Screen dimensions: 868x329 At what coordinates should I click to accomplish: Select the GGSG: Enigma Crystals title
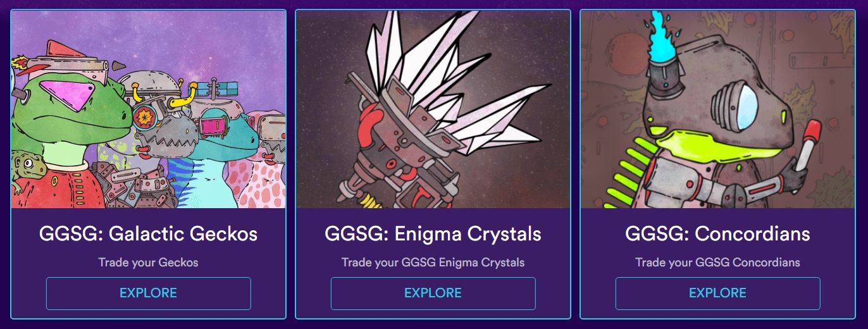pyautogui.click(x=433, y=234)
